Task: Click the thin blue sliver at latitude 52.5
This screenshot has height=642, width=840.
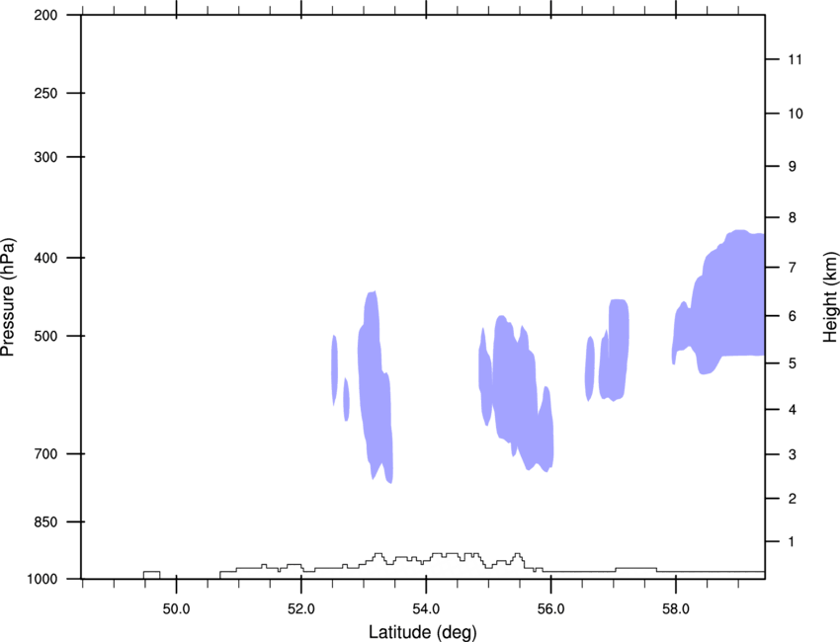Action: tap(334, 369)
